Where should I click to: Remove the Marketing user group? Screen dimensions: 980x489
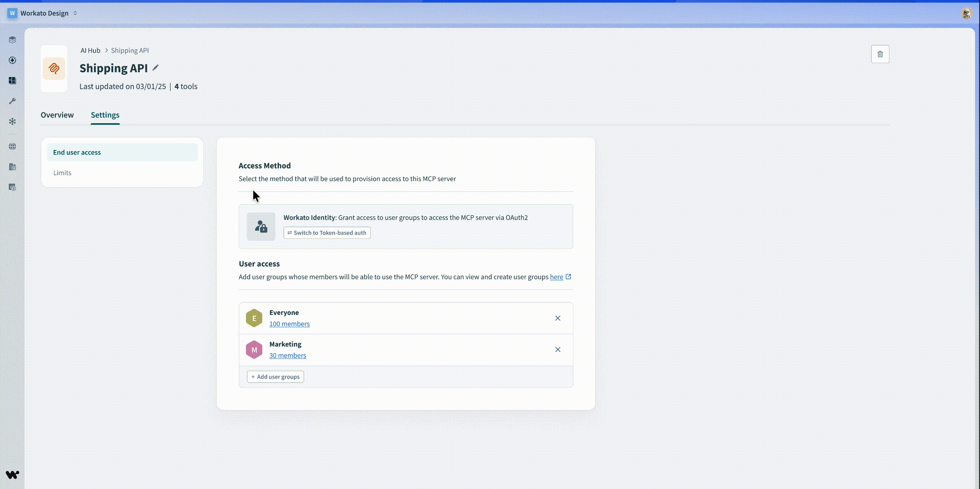pyautogui.click(x=558, y=350)
